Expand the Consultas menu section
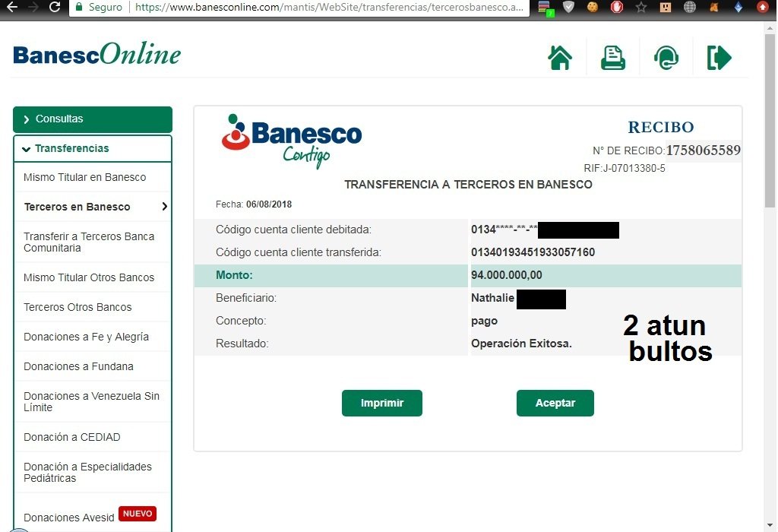Image resolution: width=778 pixels, height=532 pixels. (x=93, y=119)
